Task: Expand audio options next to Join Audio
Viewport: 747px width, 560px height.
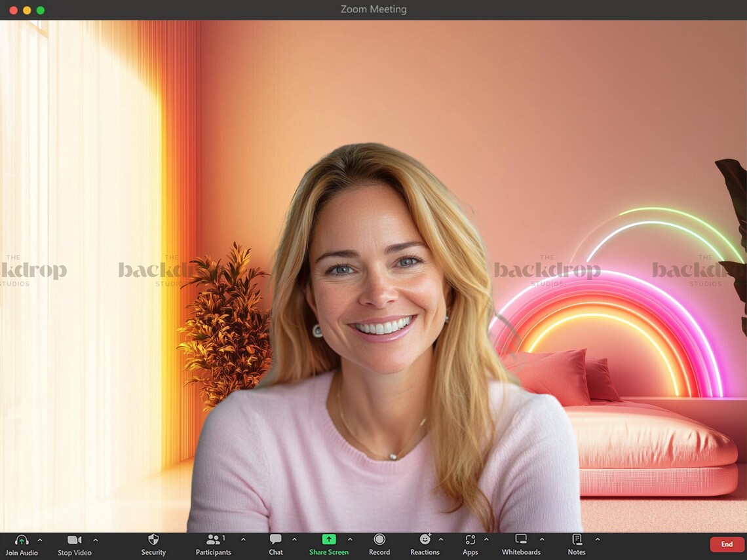Action: click(38, 540)
